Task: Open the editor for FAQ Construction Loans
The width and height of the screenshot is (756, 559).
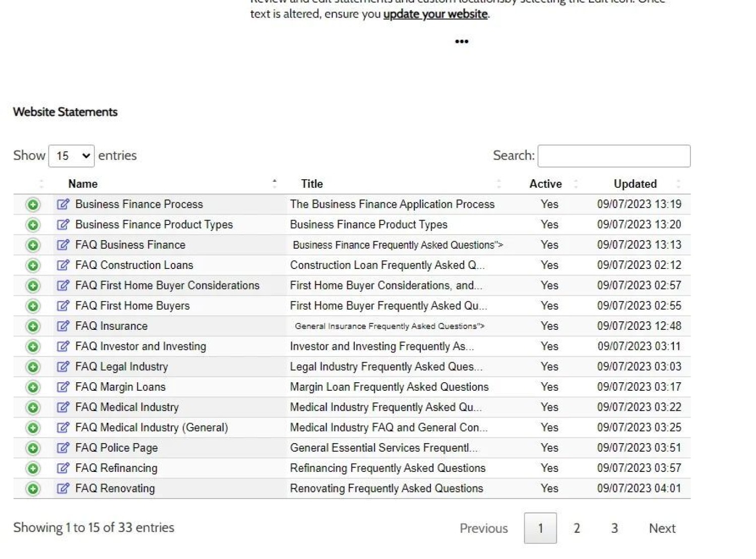Action: [x=63, y=265]
